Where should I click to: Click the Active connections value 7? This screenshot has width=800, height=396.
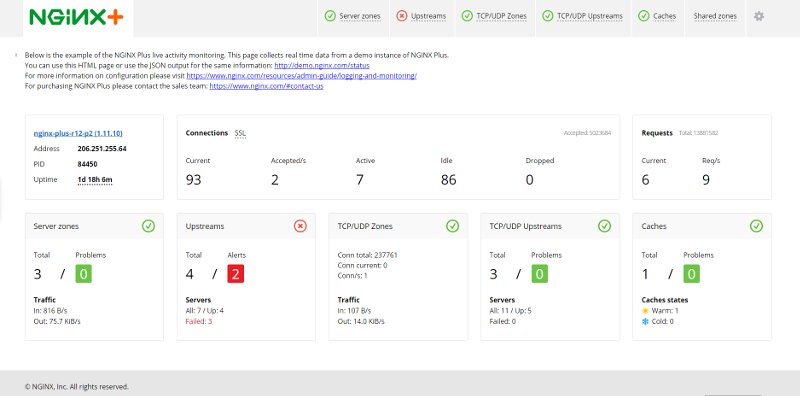tap(360, 180)
